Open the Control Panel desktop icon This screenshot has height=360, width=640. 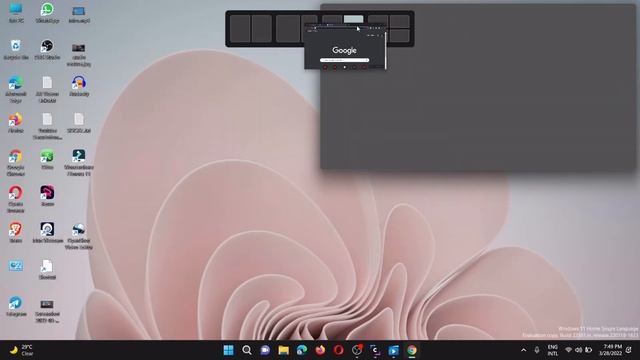click(x=16, y=266)
